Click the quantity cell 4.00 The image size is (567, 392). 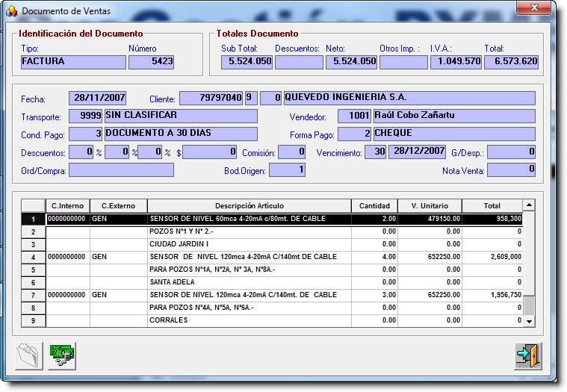374,257
